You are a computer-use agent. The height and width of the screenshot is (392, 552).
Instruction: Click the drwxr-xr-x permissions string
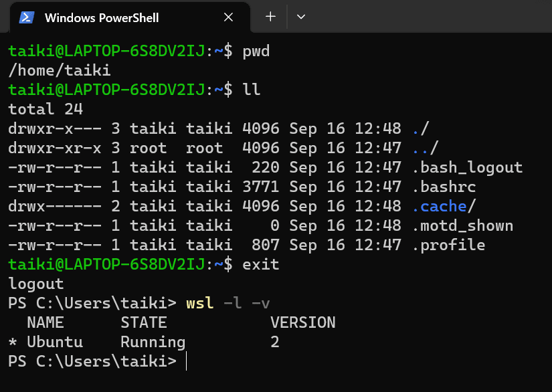[x=55, y=148]
